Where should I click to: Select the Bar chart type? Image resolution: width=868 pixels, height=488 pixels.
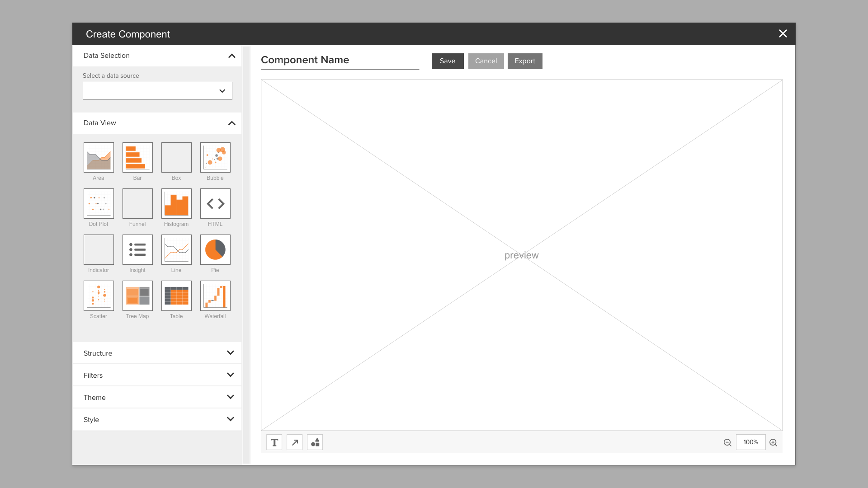[x=137, y=157]
